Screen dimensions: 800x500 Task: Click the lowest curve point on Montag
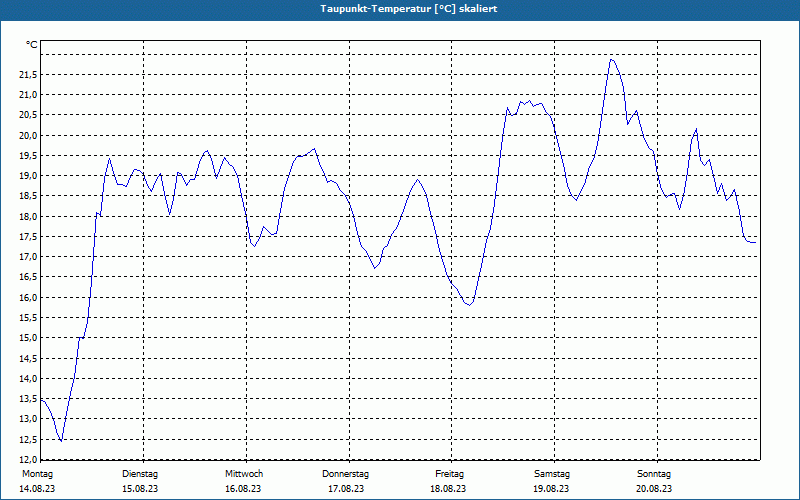[61, 441]
